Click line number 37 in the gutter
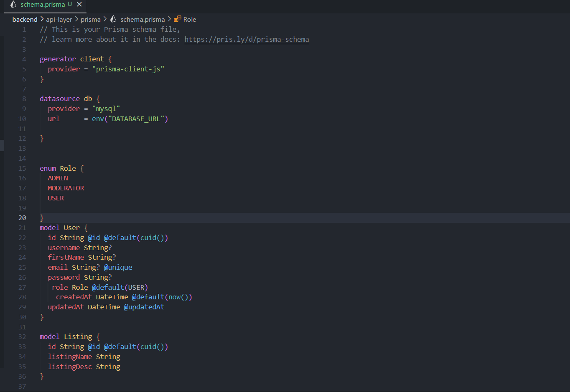 click(x=22, y=387)
